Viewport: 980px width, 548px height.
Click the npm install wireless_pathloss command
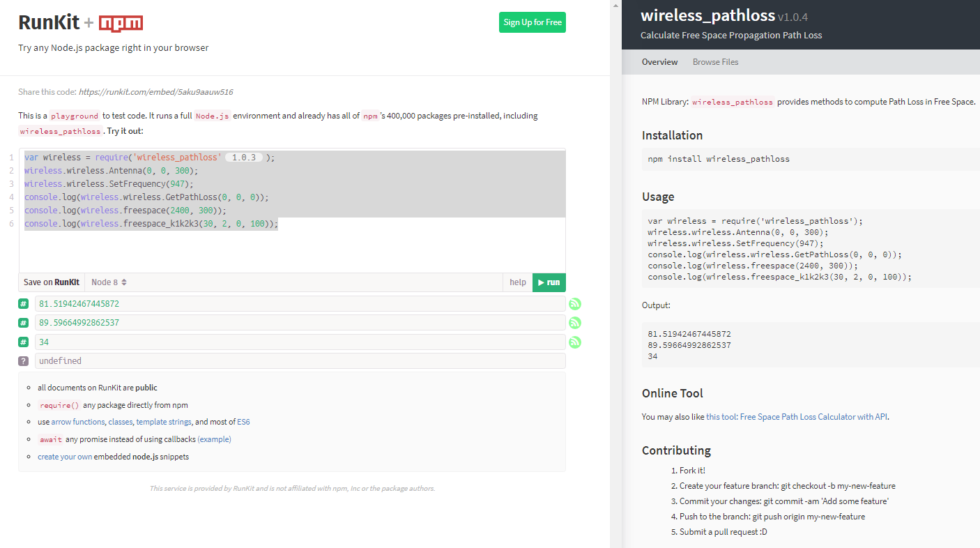(719, 159)
